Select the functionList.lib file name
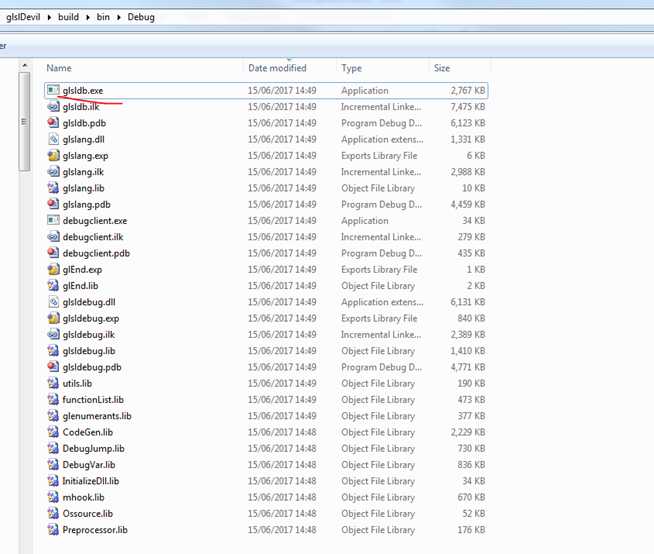 pyautogui.click(x=93, y=400)
